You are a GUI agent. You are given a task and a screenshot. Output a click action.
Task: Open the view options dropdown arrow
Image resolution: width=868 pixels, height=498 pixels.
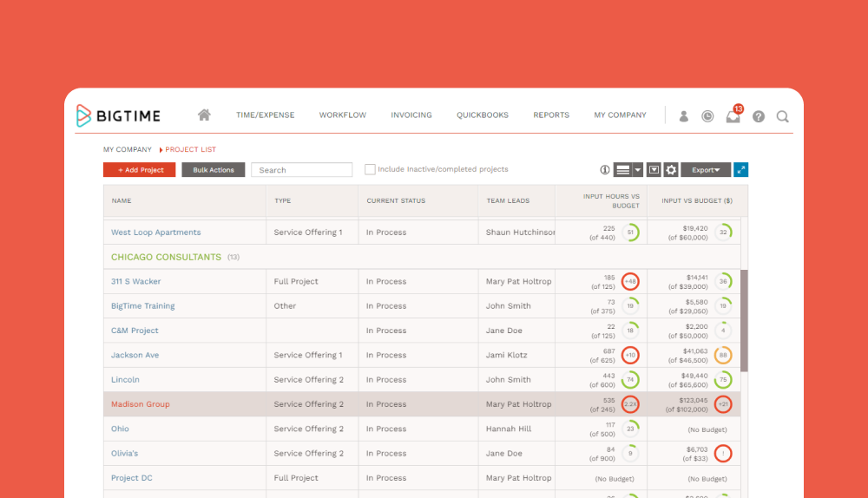638,170
